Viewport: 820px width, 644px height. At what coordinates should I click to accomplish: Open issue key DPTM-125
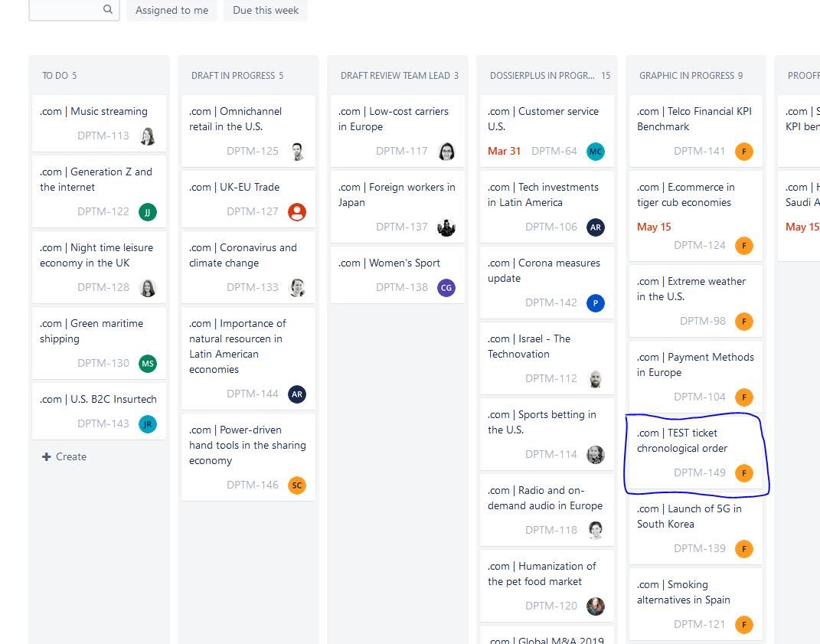(253, 151)
